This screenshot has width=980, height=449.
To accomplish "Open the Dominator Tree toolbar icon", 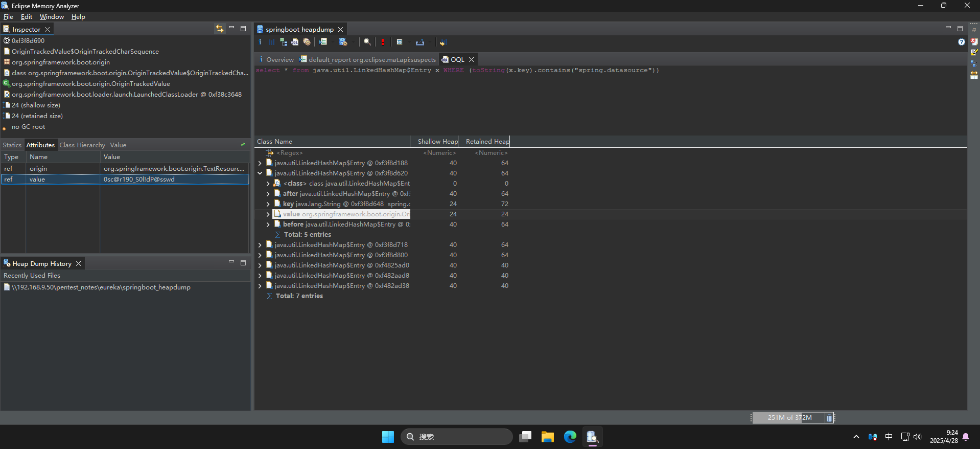I will point(283,42).
